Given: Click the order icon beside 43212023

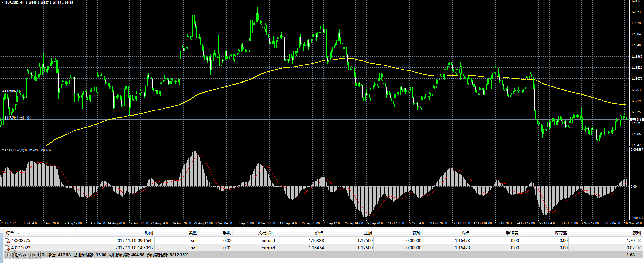Looking at the screenshot, I should 7,248.
